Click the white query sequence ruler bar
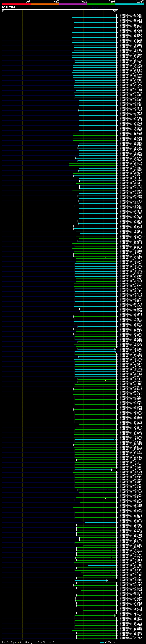 click(60, 9)
